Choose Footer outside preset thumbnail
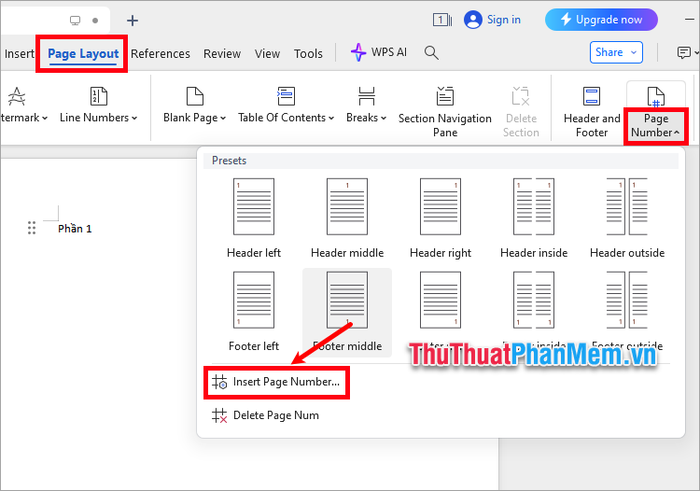 tap(627, 300)
